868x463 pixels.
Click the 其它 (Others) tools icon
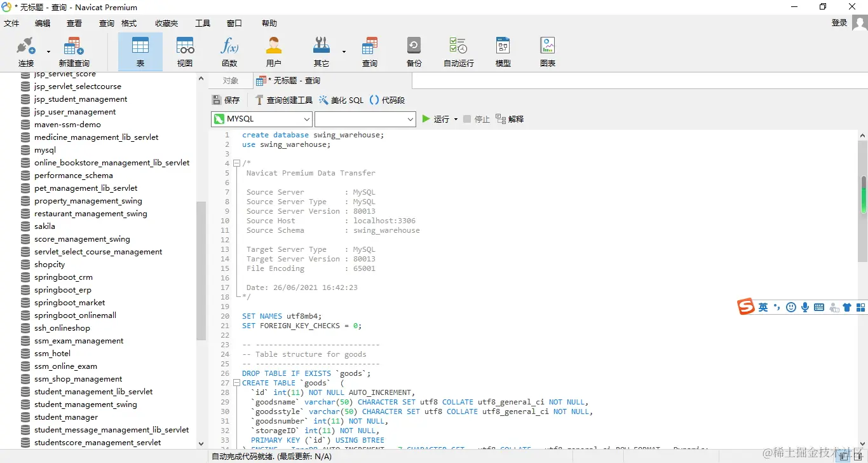click(322, 52)
